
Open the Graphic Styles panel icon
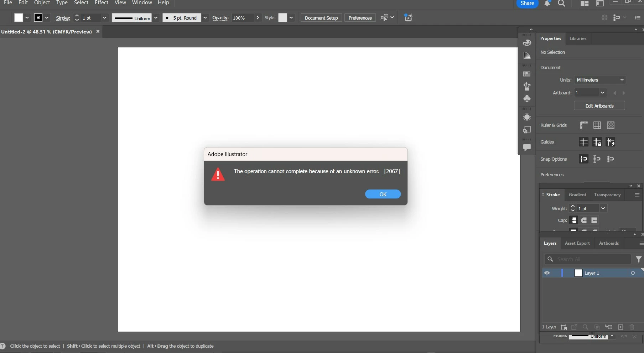point(527,130)
